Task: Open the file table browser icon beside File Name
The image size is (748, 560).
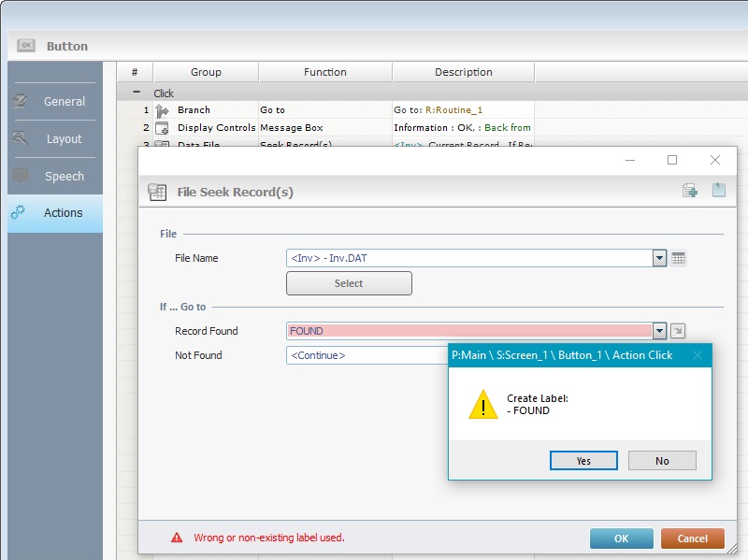Action: (x=679, y=258)
